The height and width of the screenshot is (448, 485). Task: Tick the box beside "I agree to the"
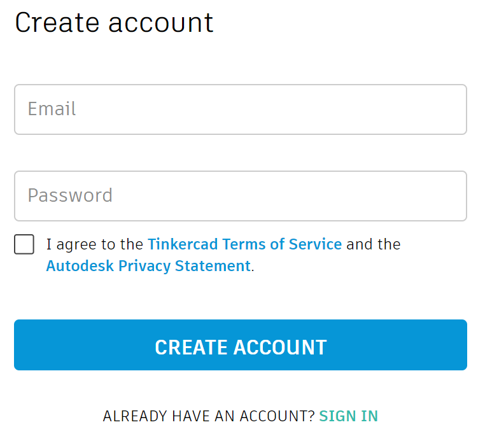[24, 244]
